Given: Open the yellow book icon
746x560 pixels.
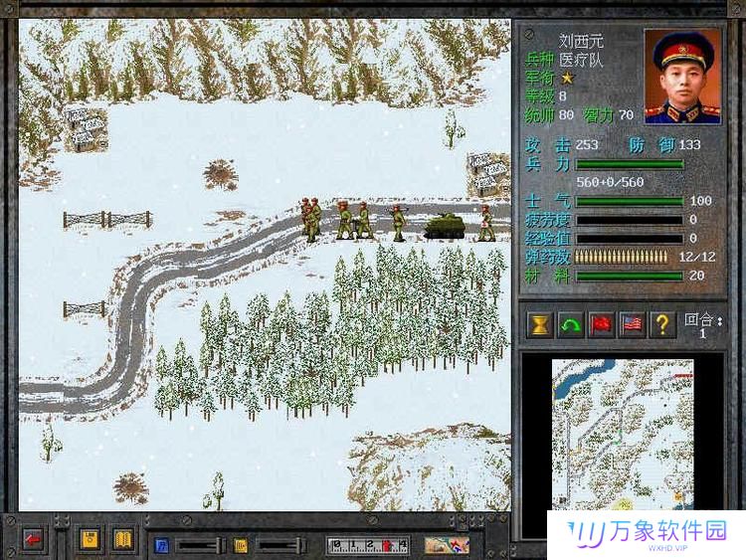Looking at the screenshot, I should tap(123, 539).
